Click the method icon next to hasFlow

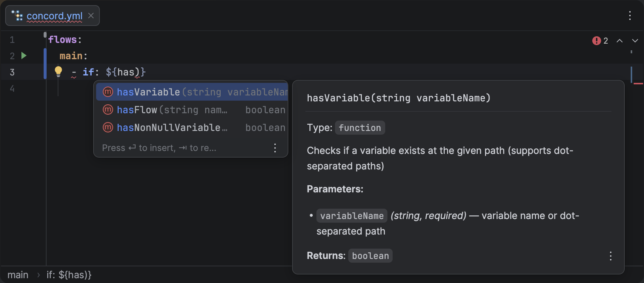point(108,110)
